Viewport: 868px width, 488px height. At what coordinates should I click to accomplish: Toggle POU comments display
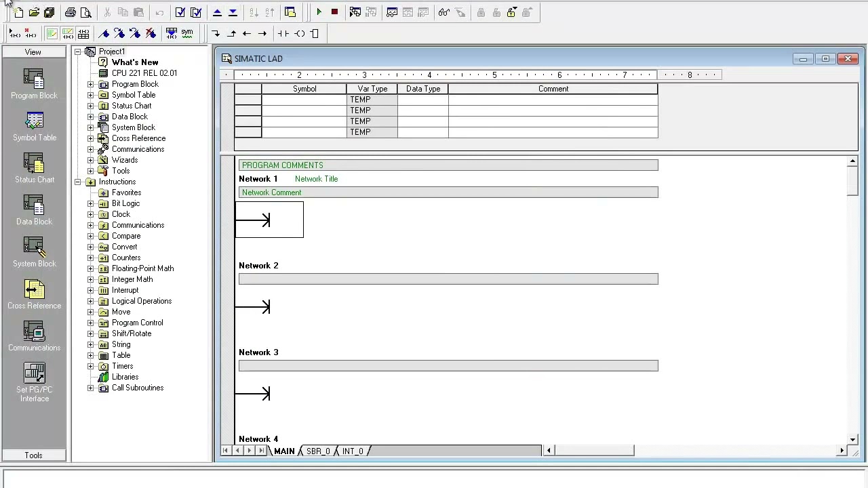pos(52,33)
